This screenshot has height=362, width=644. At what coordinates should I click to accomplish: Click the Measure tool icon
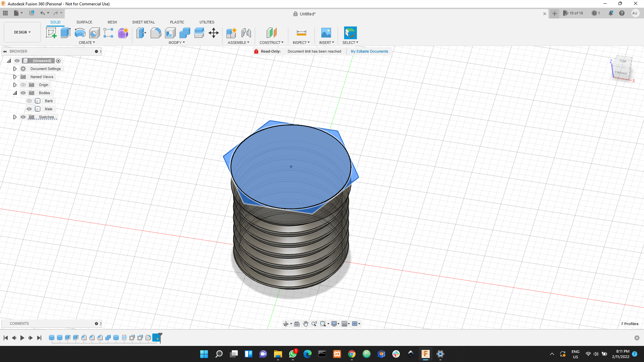coord(301,33)
